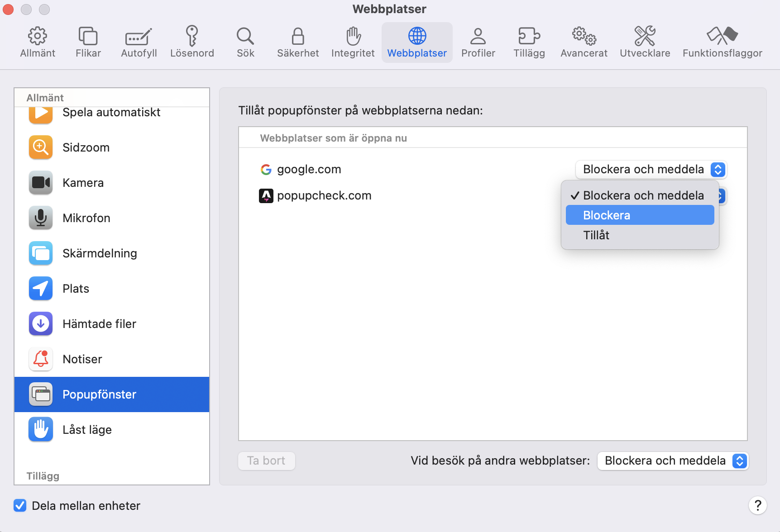Select Kamera in the sidebar

(x=112, y=183)
